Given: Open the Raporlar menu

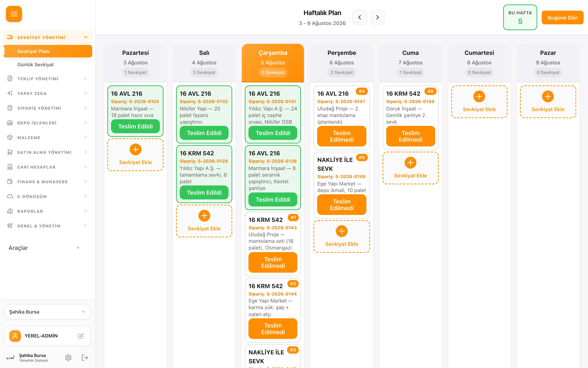Looking at the screenshot, I should pyautogui.click(x=48, y=211).
